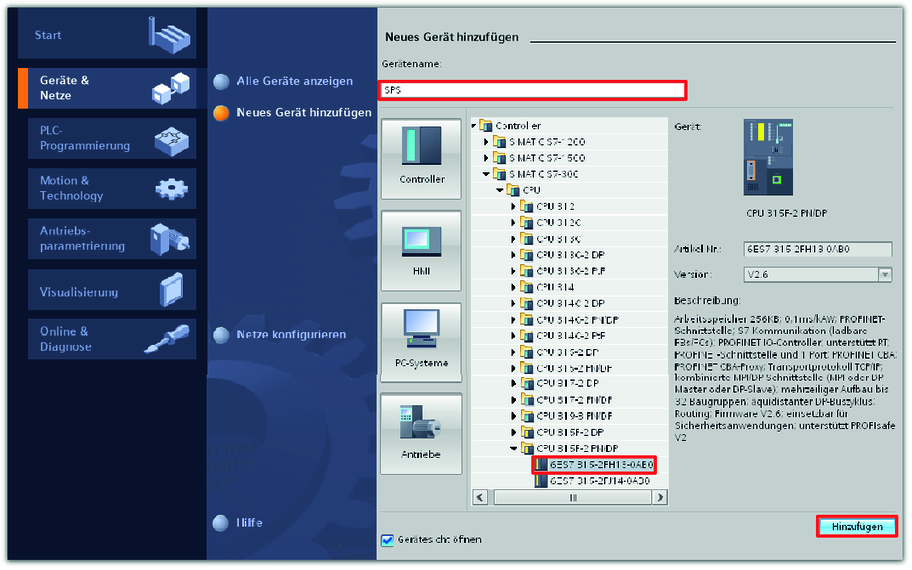
Task: Click the Gerätename input field
Action: click(532, 90)
